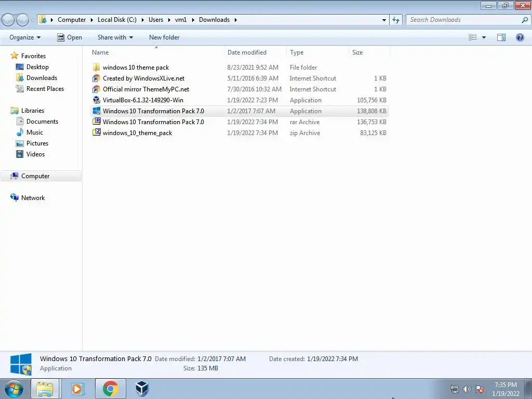Click the Show desktop strip
The image size is (532, 399).
point(528,389)
